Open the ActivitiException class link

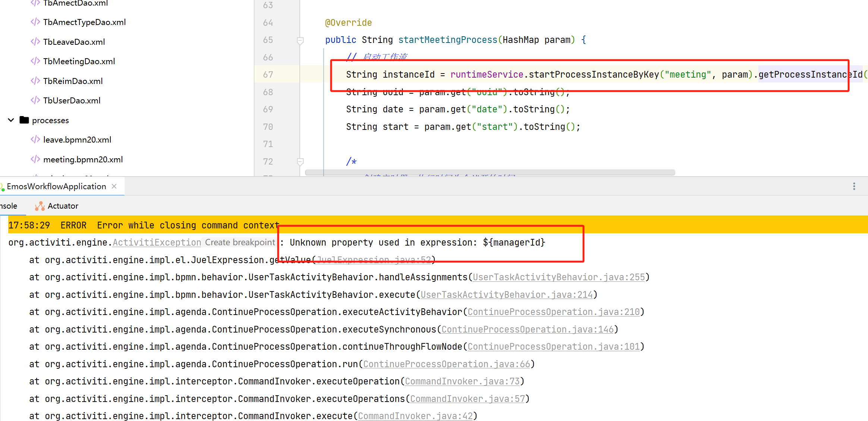(157, 243)
